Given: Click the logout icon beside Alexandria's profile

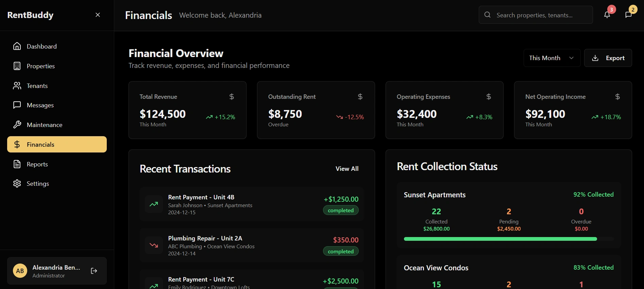Looking at the screenshot, I should (94, 271).
